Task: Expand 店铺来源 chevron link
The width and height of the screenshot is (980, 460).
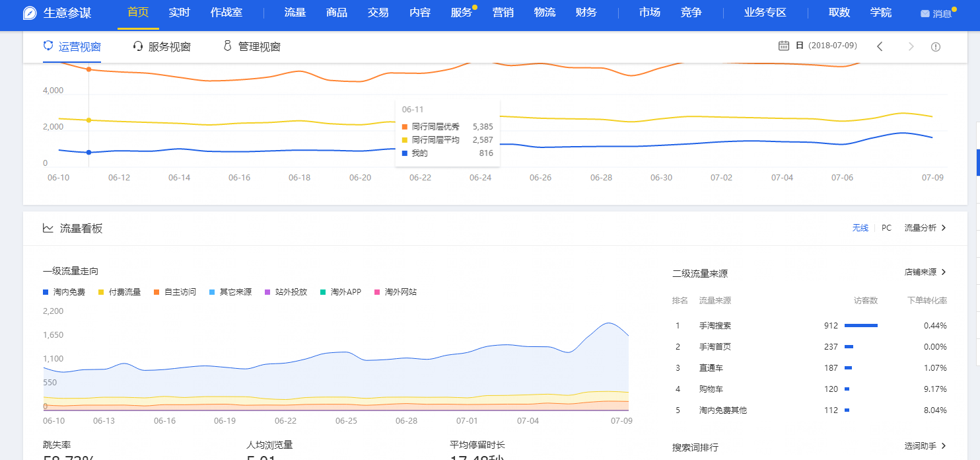Action: coord(925,272)
